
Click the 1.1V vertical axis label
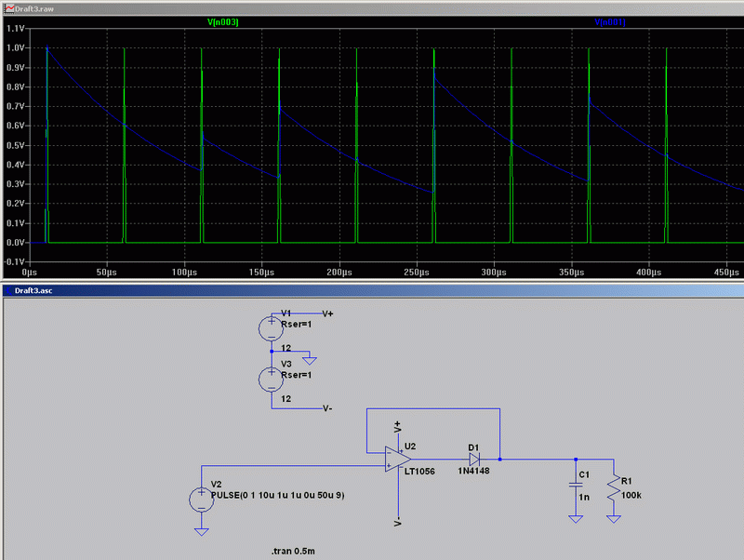pos(15,29)
